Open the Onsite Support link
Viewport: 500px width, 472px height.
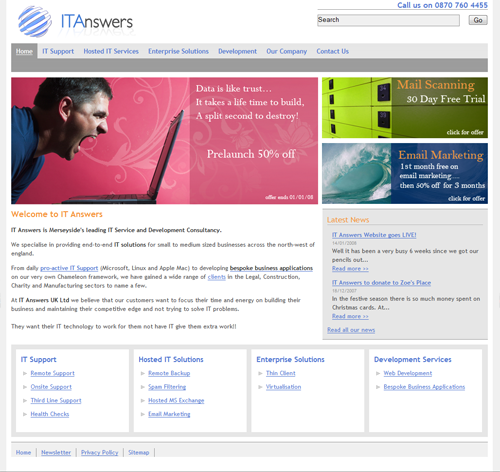click(51, 387)
